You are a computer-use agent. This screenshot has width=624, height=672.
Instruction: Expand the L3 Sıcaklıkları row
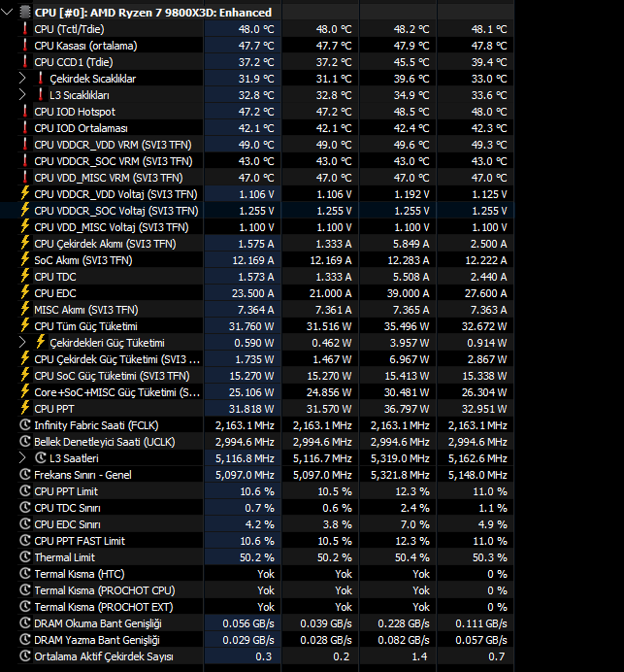22,95
